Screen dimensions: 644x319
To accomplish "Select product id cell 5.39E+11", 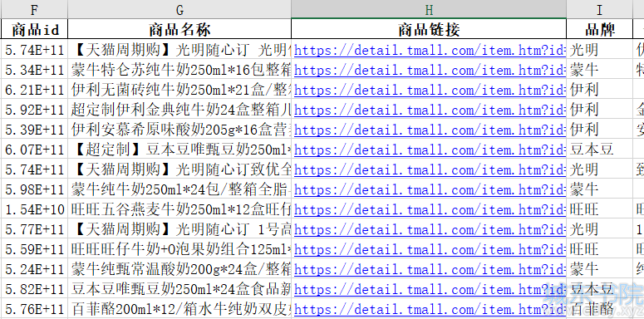I will [x=35, y=130].
